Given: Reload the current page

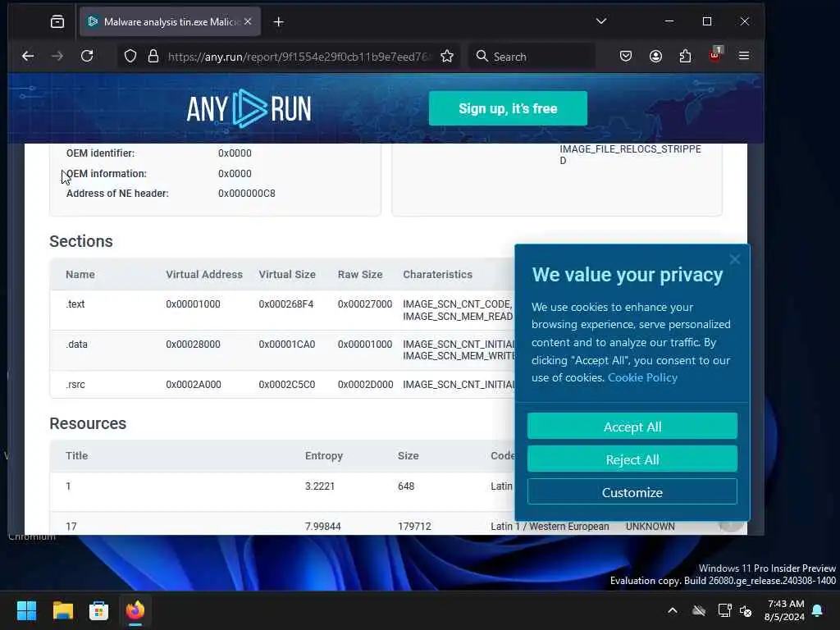Looking at the screenshot, I should (87, 56).
